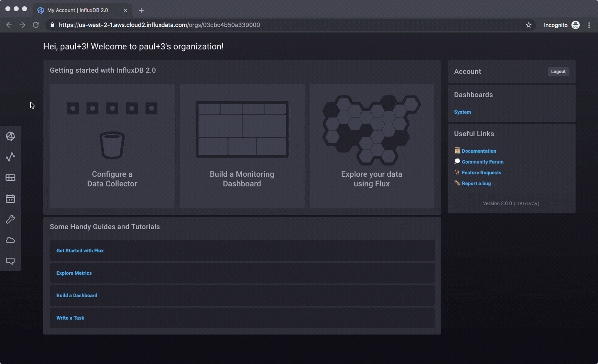The height and width of the screenshot is (364, 598).
Task: Open the Feedback speech-bubble icon
Action: coord(10,261)
